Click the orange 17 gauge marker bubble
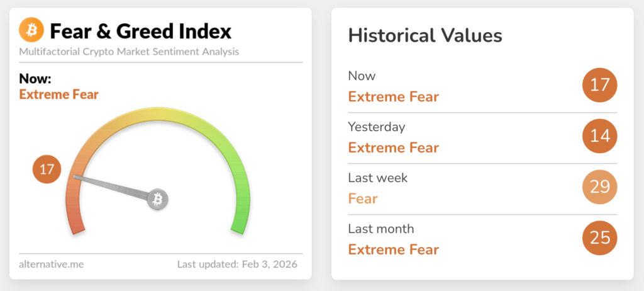Image resolution: width=644 pixels, height=291 pixels. click(x=47, y=169)
